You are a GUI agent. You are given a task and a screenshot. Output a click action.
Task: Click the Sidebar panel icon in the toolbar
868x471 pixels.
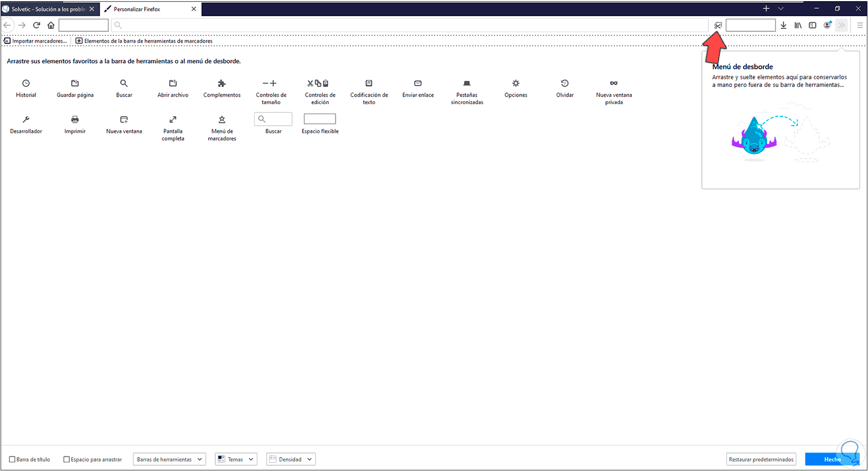point(812,25)
